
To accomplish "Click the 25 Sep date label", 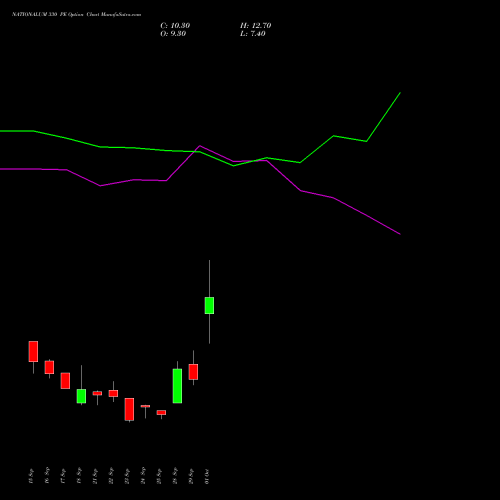I will pos(159,476).
